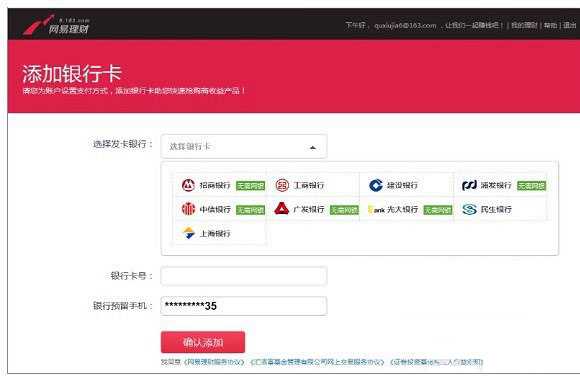Collapse bank list with the arrow icon
Image resolution: width=580 pixels, height=380 pixels.
[x=313, y=148]
